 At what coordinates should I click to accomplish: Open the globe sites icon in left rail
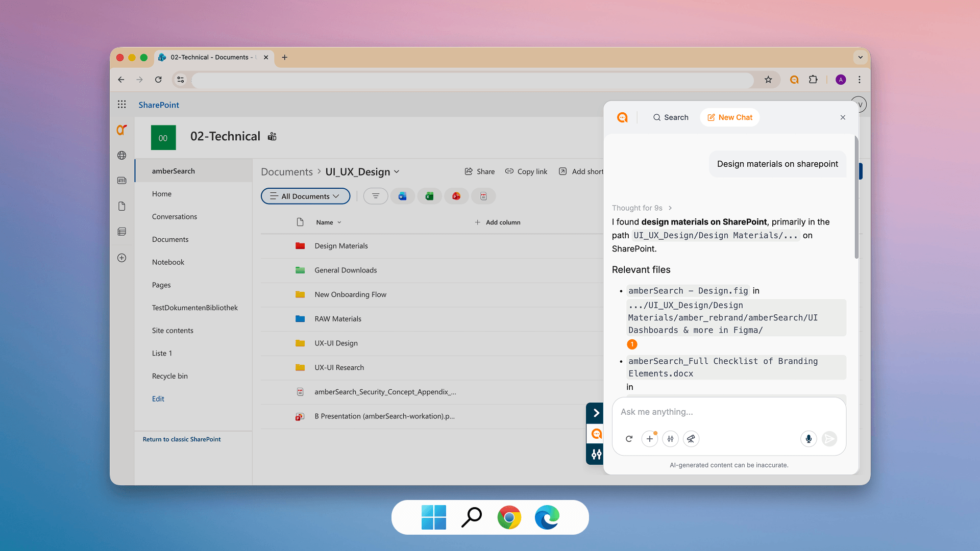tap(121, 156)
